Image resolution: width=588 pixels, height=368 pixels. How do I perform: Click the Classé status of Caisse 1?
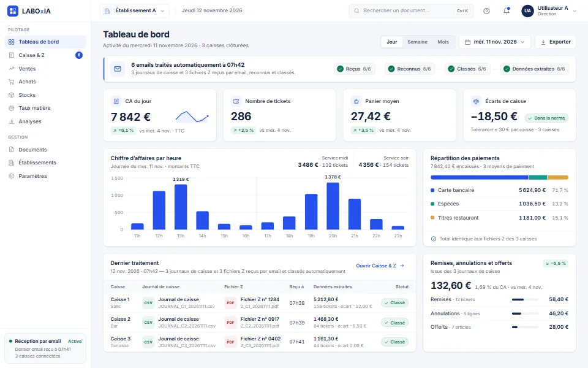(x=394, y=302)
